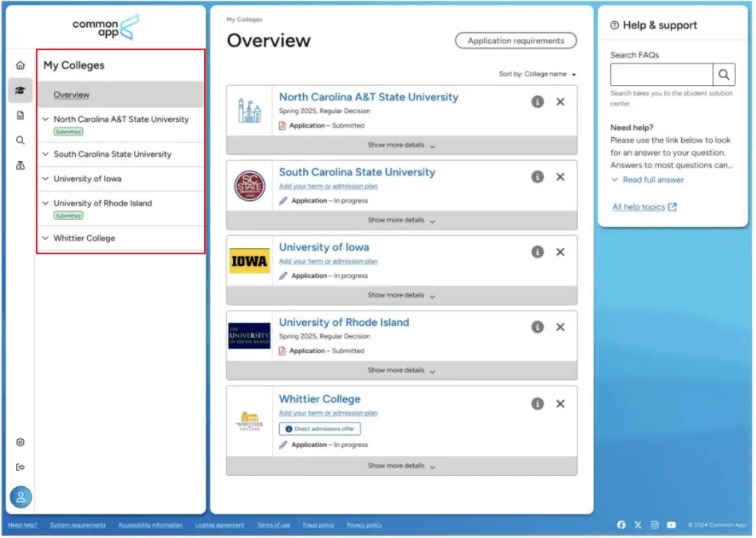756x538 pixels.
Task: Open the Financial Aid money bag icon
Action: [x=20, y=166]
